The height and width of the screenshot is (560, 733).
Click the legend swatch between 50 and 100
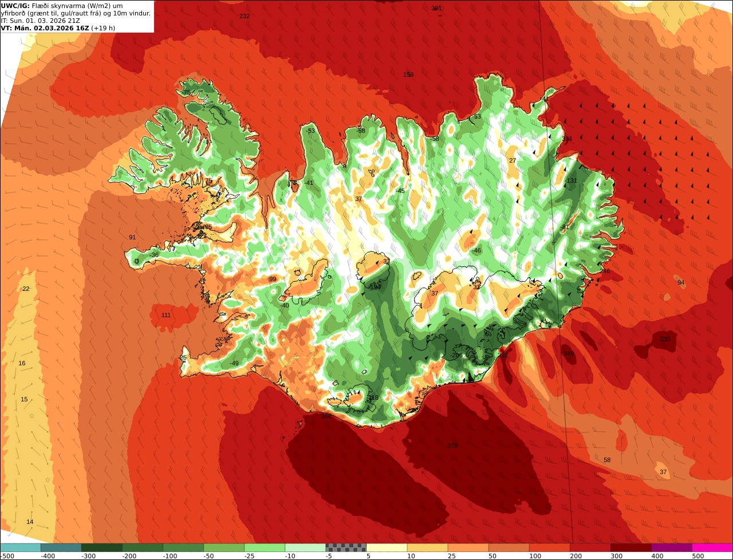click(x=509, y=547)
